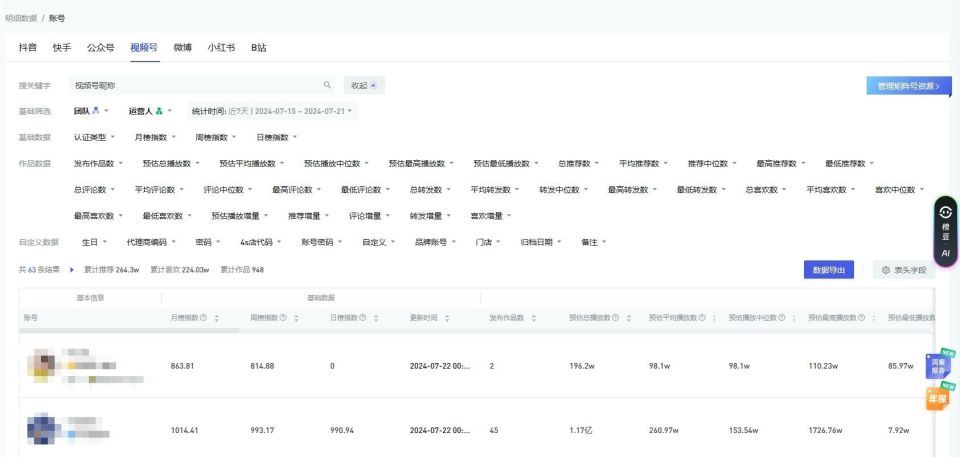Expand the 总评论数 filter dropdown
This screenshot has width=960, height=457.
94,190
